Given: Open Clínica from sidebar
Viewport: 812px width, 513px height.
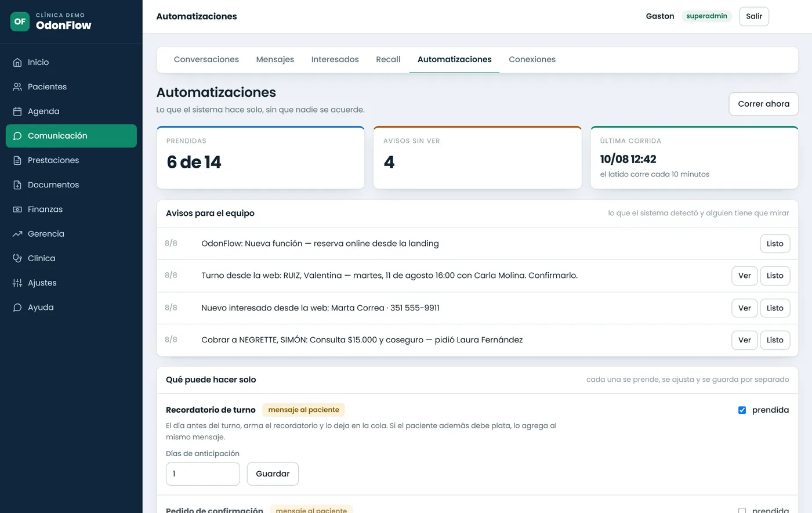Looking at the screenshot, I should coord(71,258).
